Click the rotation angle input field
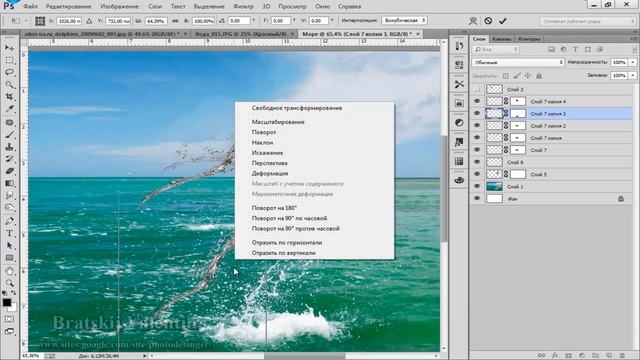 pyautogui.click(x=239, y=21)
